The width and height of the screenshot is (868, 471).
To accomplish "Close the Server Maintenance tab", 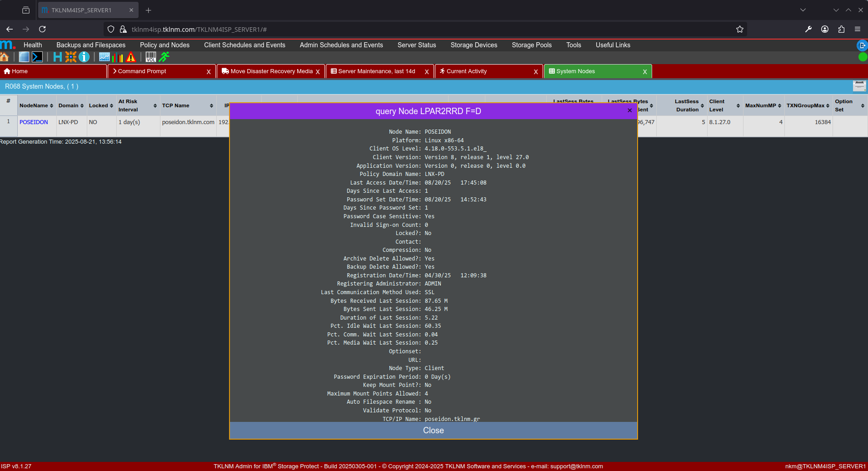I will click(x=426, y=72).
